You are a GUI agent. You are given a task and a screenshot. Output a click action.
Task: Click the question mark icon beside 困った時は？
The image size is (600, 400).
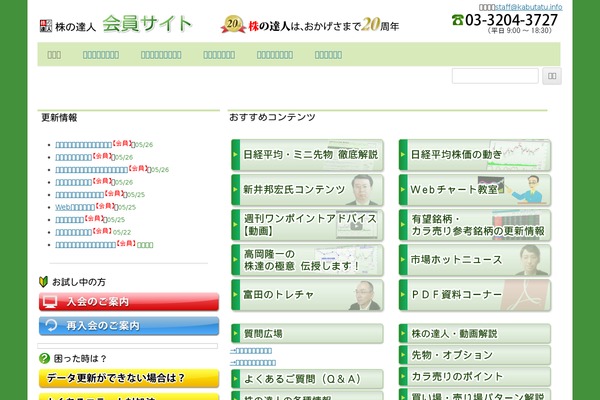pos(44,358)
